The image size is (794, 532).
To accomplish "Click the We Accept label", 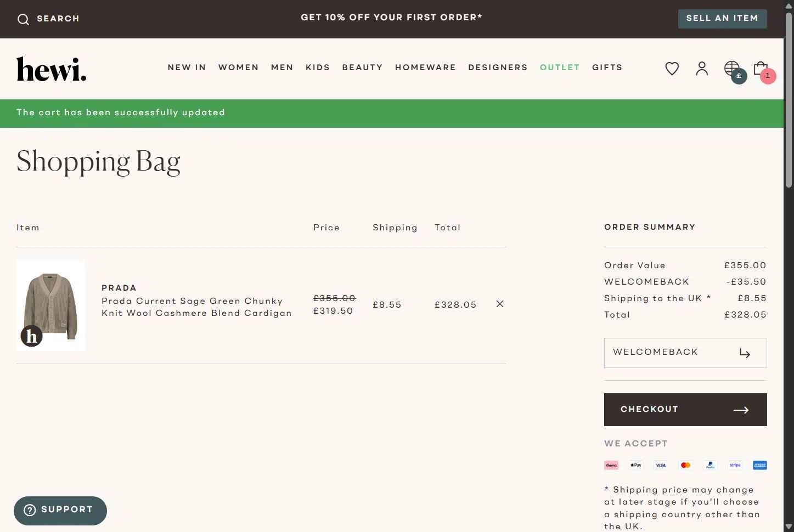I will [636, 444].
